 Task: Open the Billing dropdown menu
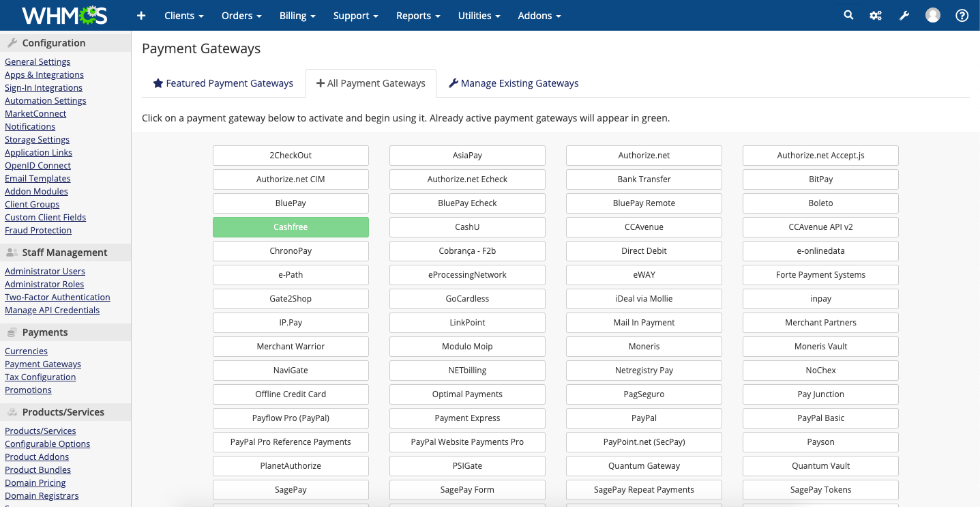pos(297,16)
